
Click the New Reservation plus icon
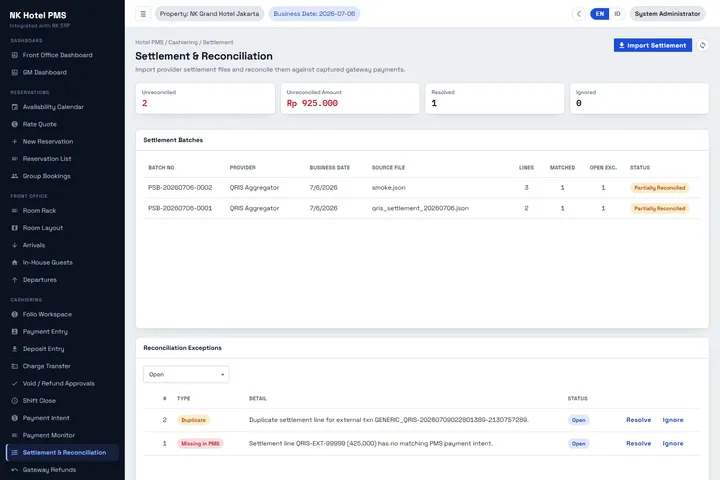pyautogui.click(x=15, y=141)
